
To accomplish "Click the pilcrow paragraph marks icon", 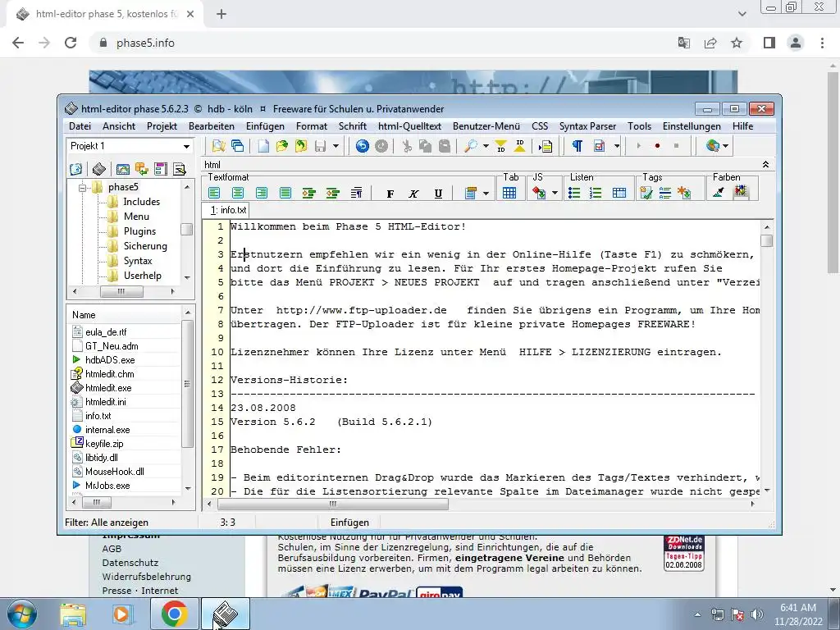I will [577, 146].
